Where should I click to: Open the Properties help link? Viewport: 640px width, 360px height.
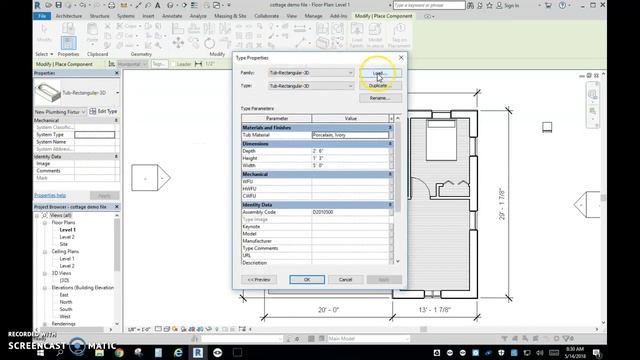50,196
